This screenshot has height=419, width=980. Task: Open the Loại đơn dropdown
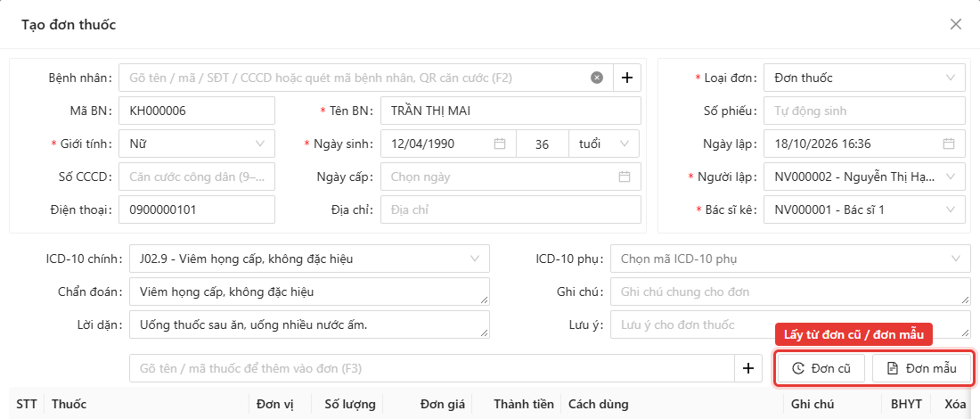(x=864, y=78)
